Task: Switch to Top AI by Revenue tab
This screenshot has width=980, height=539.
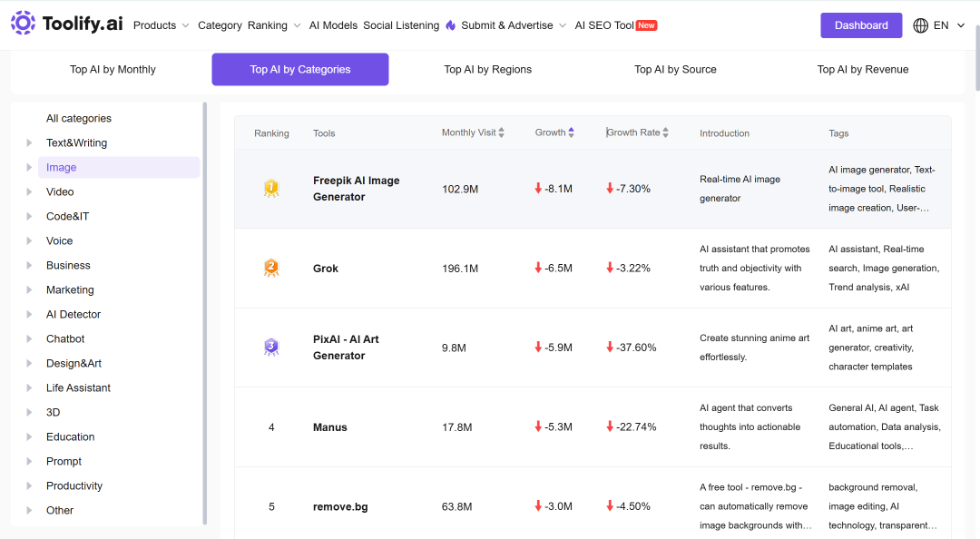Action: [863, 69]
